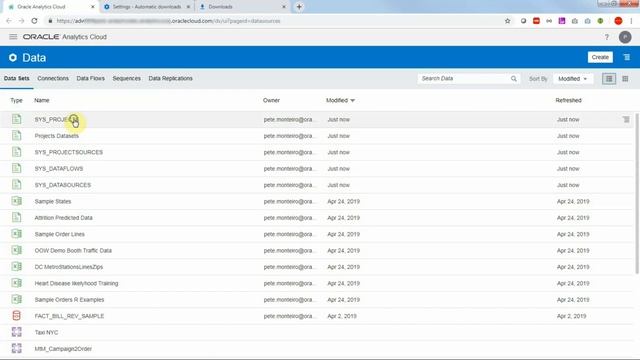Open Sample Orders R Examples
The image size is (640, 360).
point(69,300)
